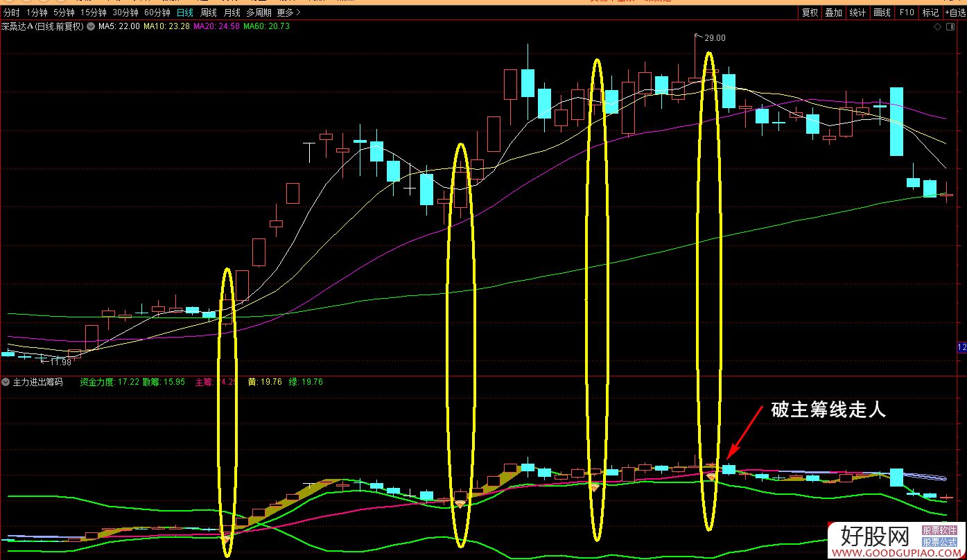Click the 散筹: 15.95 value

click(x=164, y=382)
